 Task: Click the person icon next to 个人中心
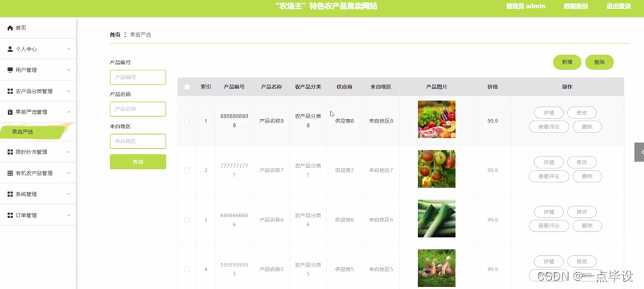pyautogui.click(x=11, y=49)
